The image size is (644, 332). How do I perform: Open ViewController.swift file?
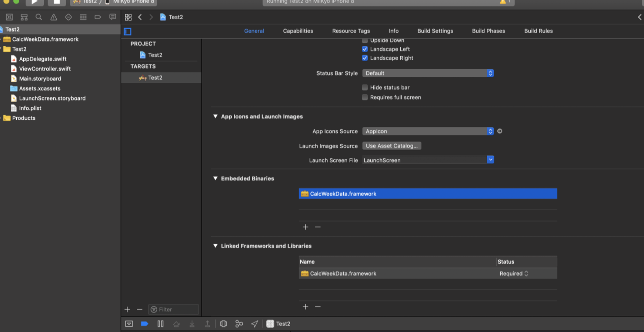pos(45,69)
